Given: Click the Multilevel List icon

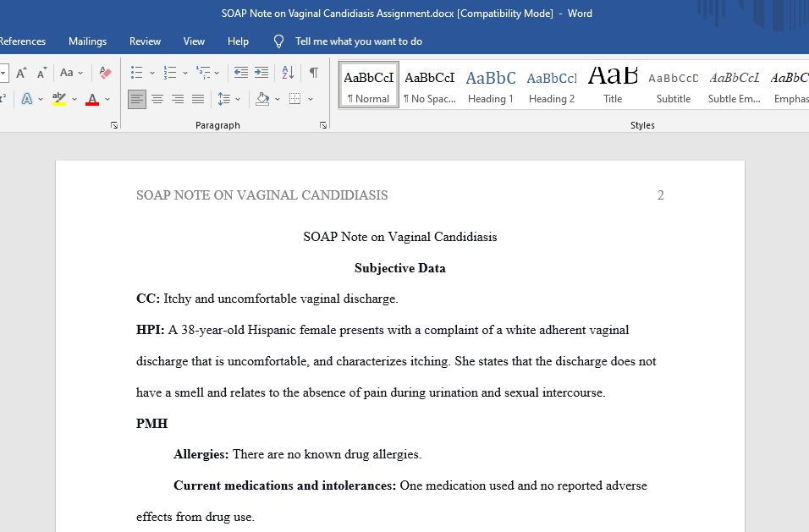Looking at the screenshot, I should pos(203,73).
